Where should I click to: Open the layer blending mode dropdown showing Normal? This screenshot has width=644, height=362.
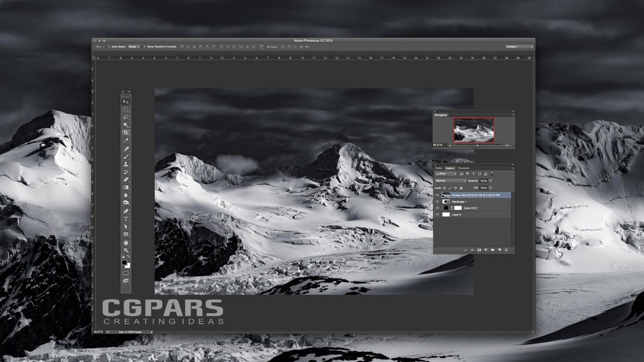pyautogui.click(x=450, y=180)
